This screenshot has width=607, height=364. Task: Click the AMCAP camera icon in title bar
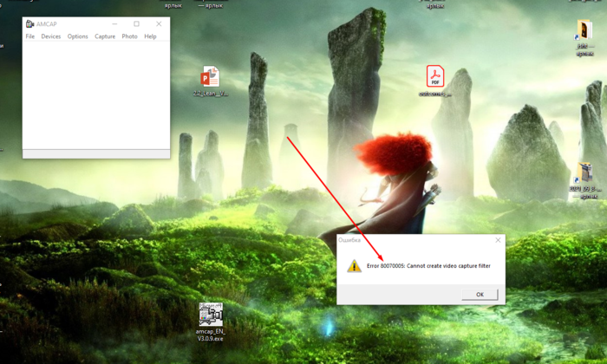pyautogui.click(x=29, y=24)
